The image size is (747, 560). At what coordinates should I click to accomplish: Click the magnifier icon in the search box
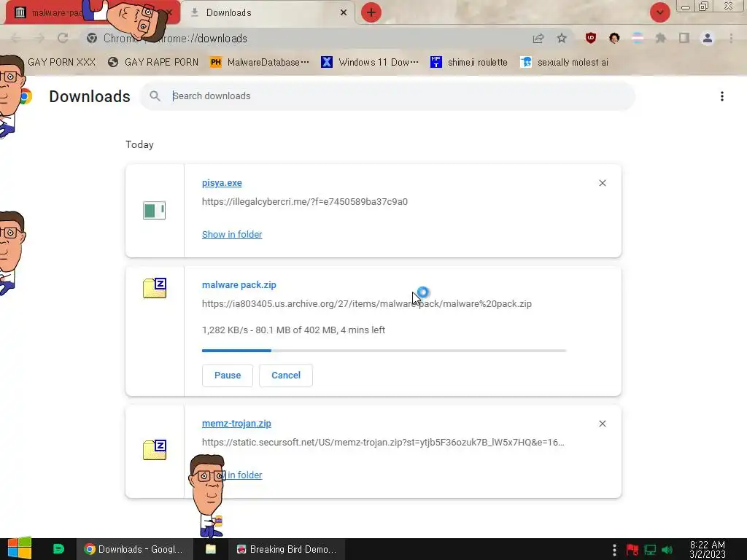click(155, 96)
